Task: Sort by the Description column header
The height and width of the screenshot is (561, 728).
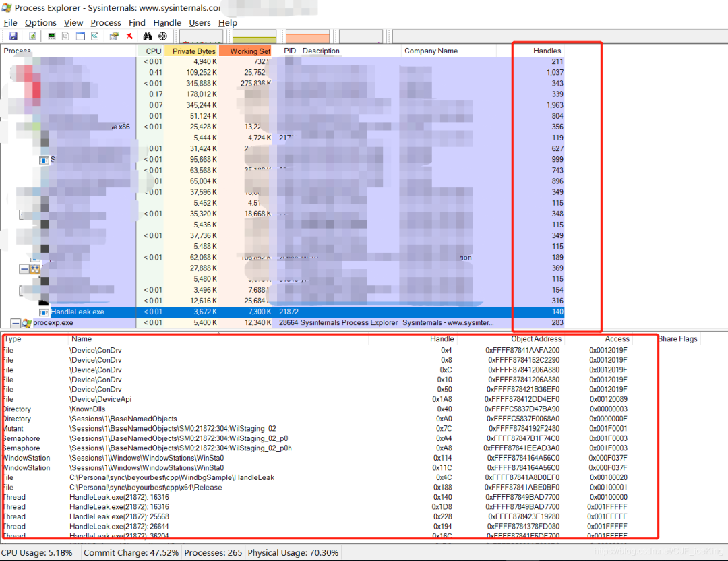Action: tap(350, 51)
